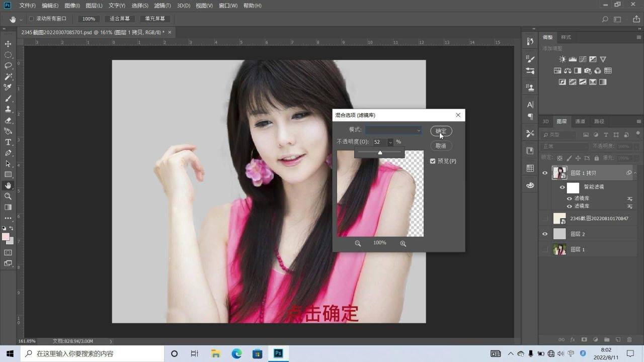This screenshot has width=644, height=362.
Task: Select the Zoom tool in toolbar
Action: point(8,196)
